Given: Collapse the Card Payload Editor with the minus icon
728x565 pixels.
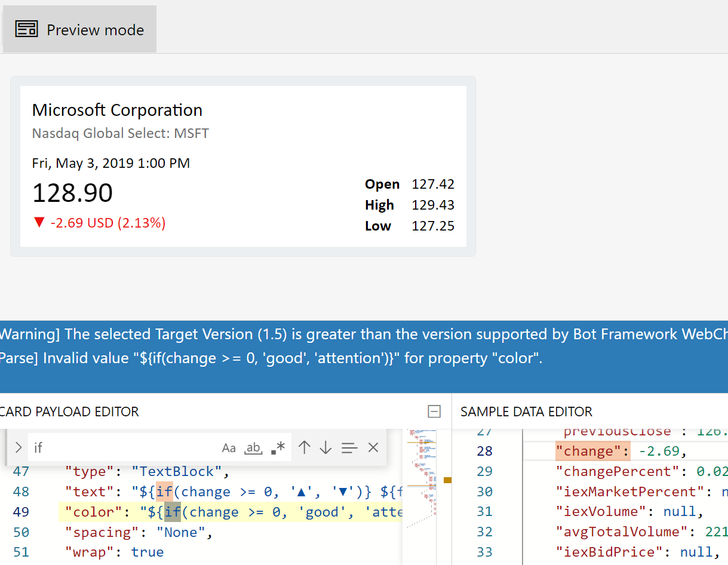Looking at the screenshot, I should click(434, 412).
